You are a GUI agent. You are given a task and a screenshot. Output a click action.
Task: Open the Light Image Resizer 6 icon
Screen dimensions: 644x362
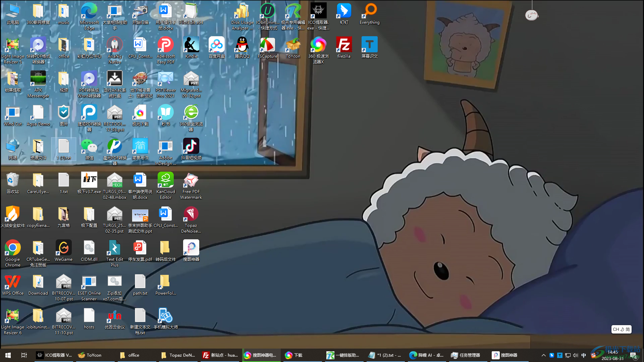coord(13,321)
